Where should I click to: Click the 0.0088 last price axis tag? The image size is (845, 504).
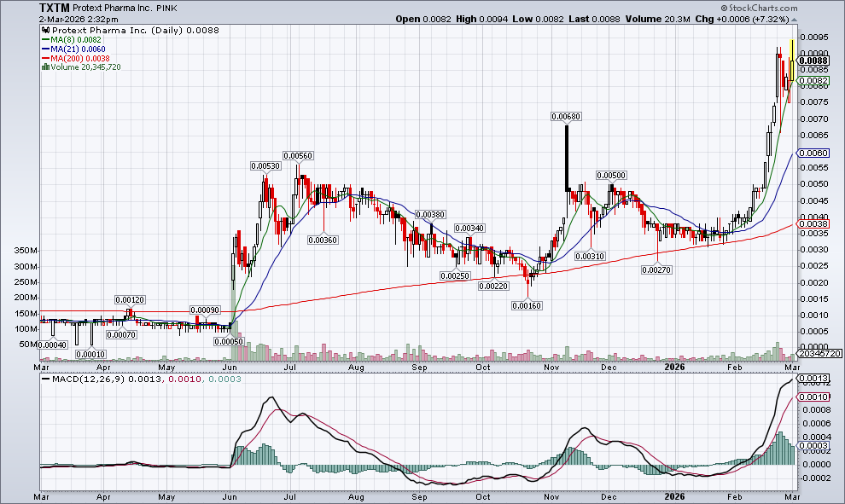point(813,61)
